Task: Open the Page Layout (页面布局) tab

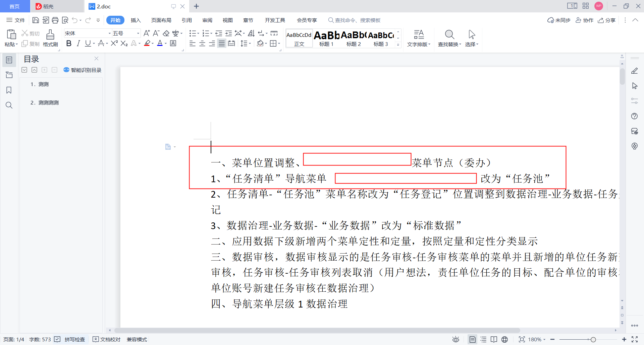Action: (x=161, y=20)
